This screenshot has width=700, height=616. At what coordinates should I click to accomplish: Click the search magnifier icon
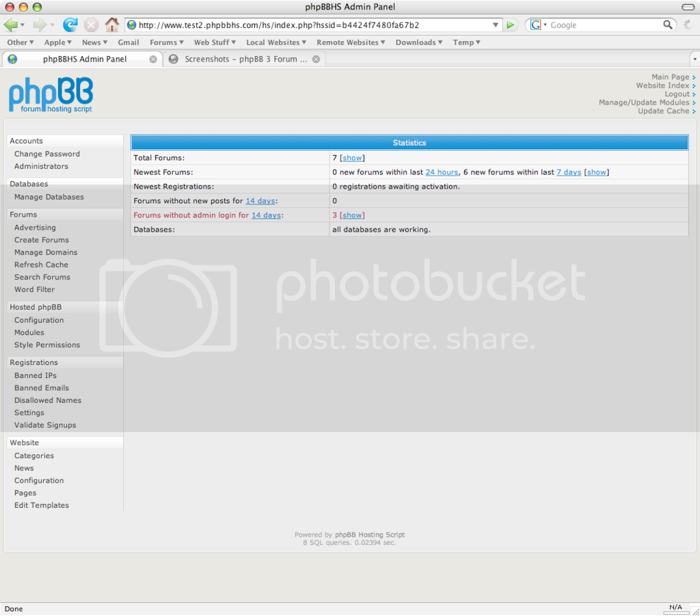(668, 25)
